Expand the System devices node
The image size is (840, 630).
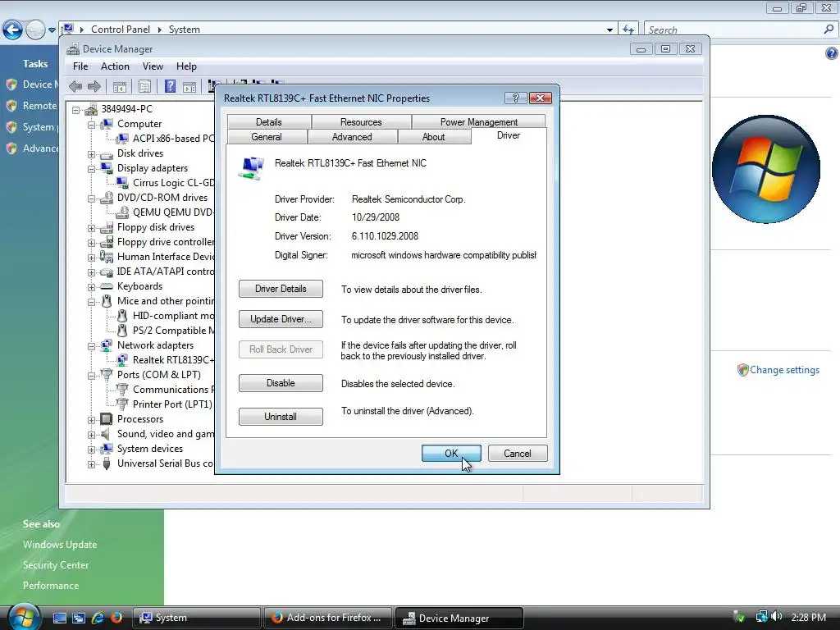[92, 450]
